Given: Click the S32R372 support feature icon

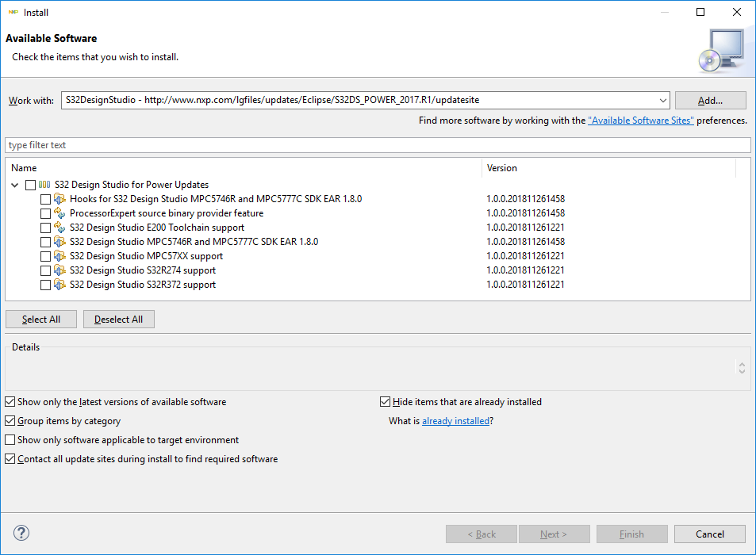Looking at the screenshot, I should click(59, 285).
